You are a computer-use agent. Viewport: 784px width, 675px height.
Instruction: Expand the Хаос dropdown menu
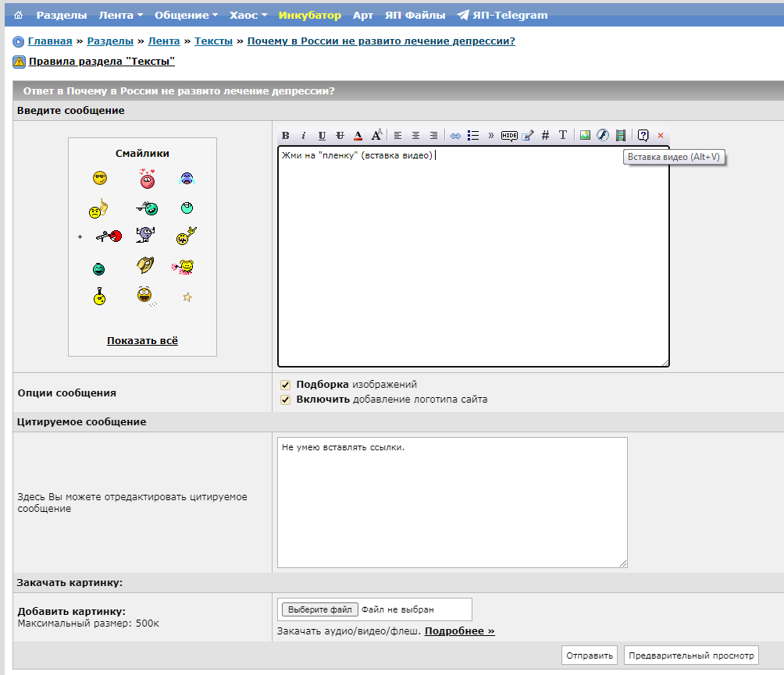coord(248,15)
